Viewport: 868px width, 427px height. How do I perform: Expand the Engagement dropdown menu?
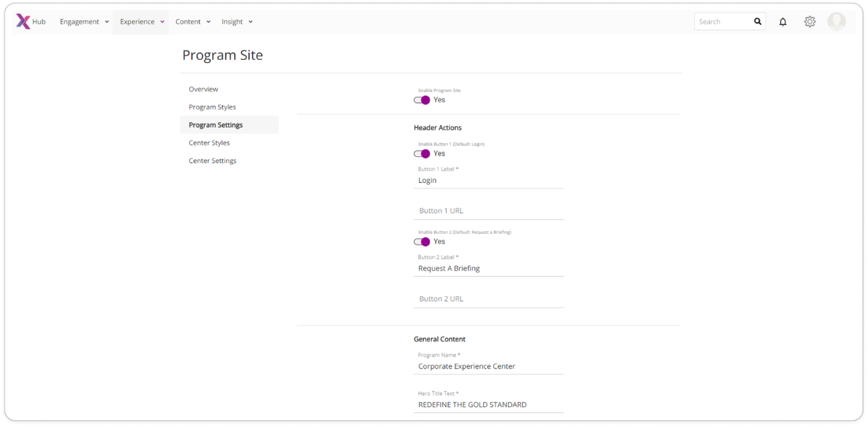pos(84,22)
